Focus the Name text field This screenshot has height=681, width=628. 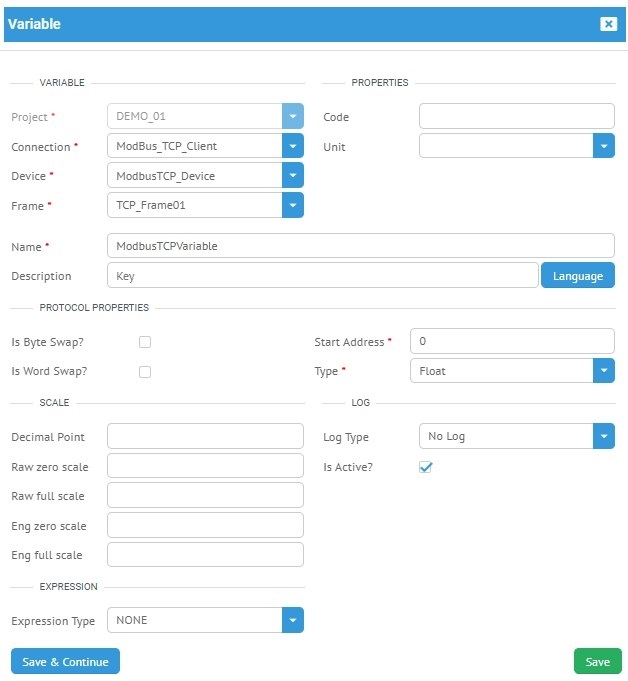point(360,246)
